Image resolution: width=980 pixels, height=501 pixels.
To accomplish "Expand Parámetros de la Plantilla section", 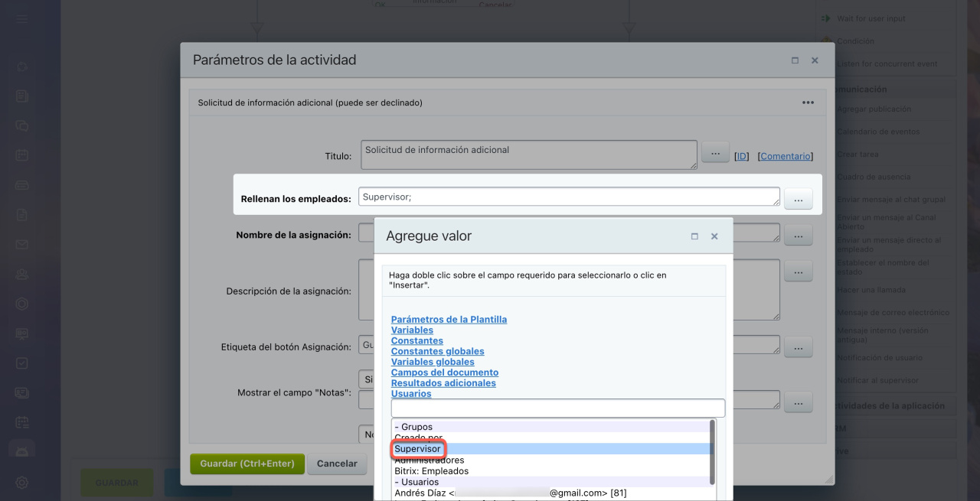I will point(449,320).
